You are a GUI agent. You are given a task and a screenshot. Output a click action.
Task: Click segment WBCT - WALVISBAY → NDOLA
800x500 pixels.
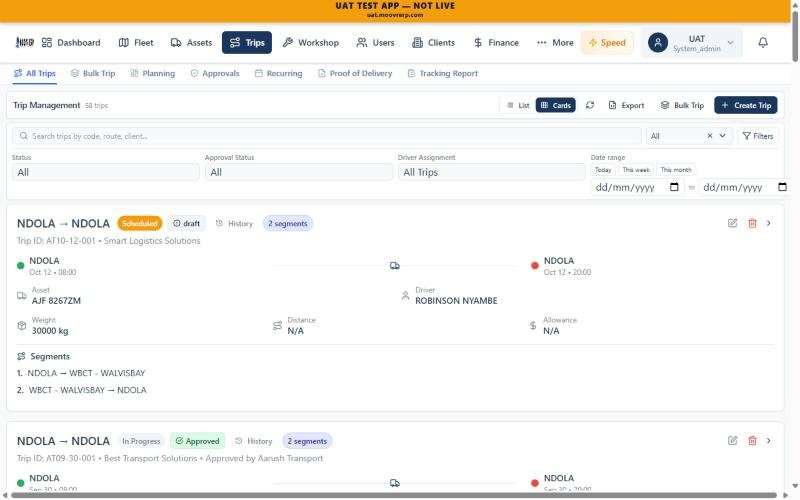pos(87,390)
